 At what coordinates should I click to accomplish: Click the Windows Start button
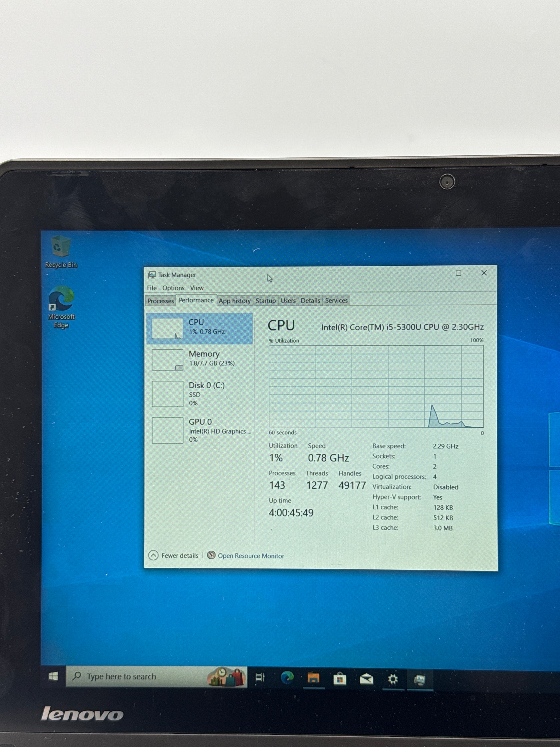pyautogui.click(x=53, y=676)
